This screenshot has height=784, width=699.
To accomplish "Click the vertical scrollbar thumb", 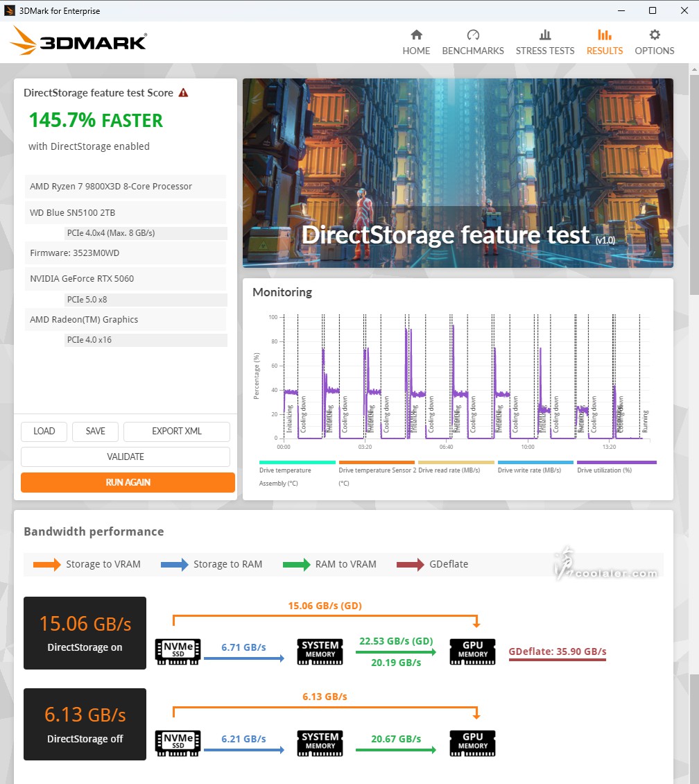I will pos(694,185).
